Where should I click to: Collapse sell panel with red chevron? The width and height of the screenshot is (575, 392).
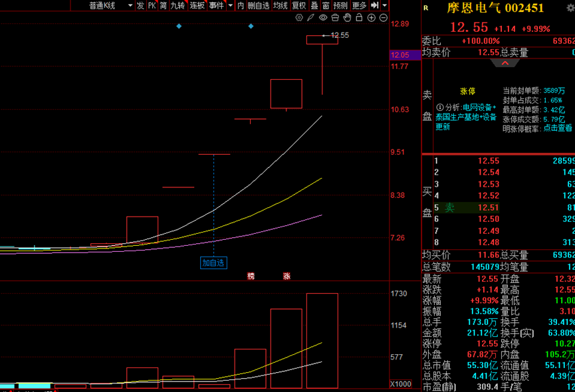point(505,63)
